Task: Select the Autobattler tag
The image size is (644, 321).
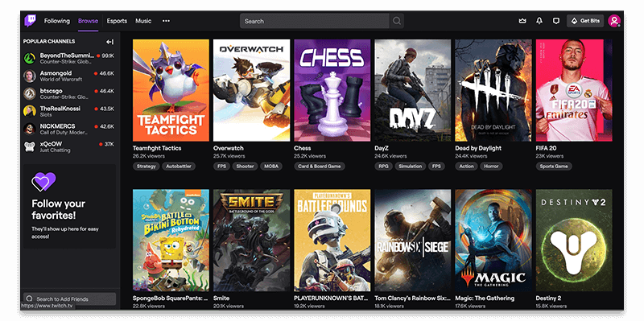Action: [179, 167]
